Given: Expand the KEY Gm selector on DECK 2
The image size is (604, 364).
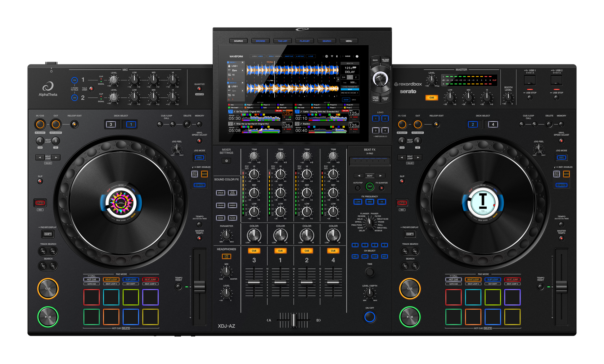Looking at the screenshot, I should (x=243, y=91).
